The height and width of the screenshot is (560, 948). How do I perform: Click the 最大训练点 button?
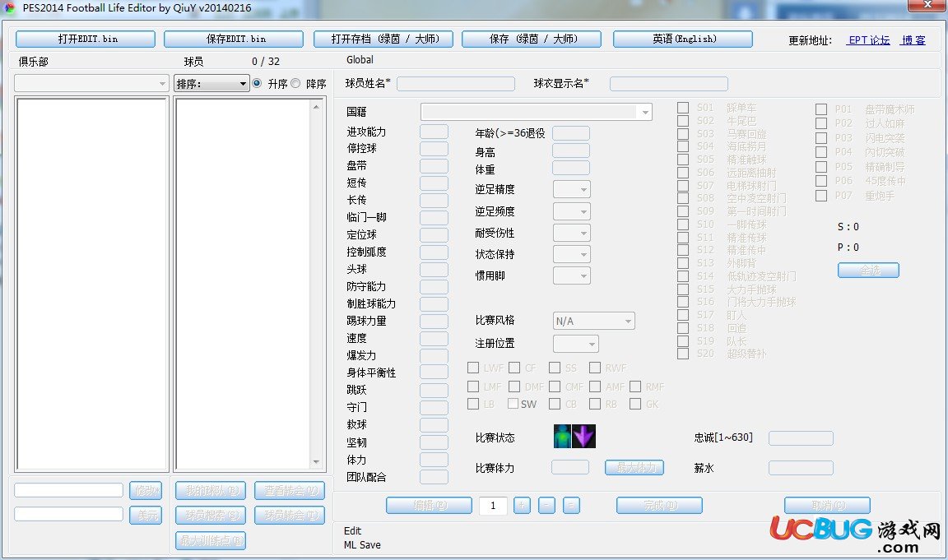click(x=211, y=540)
